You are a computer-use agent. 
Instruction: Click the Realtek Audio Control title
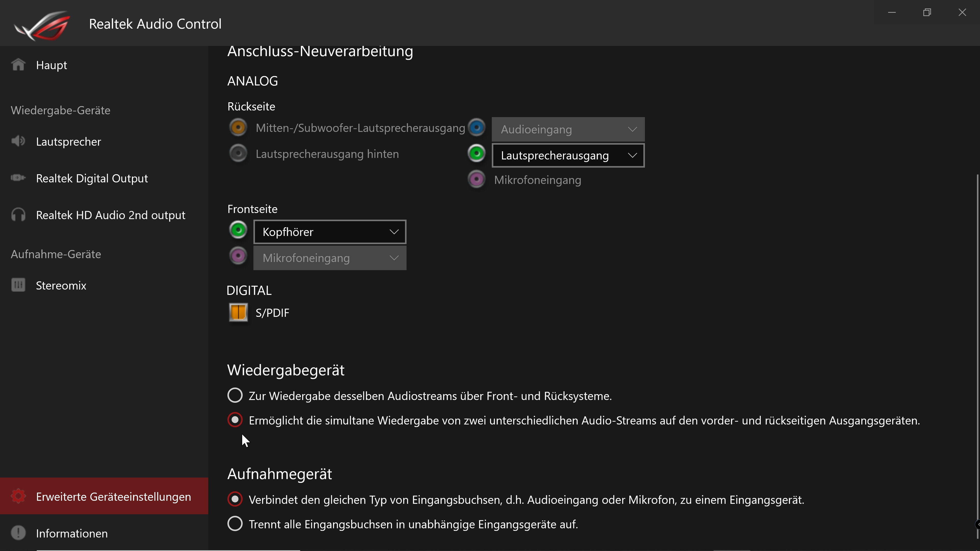pos(155,23)
